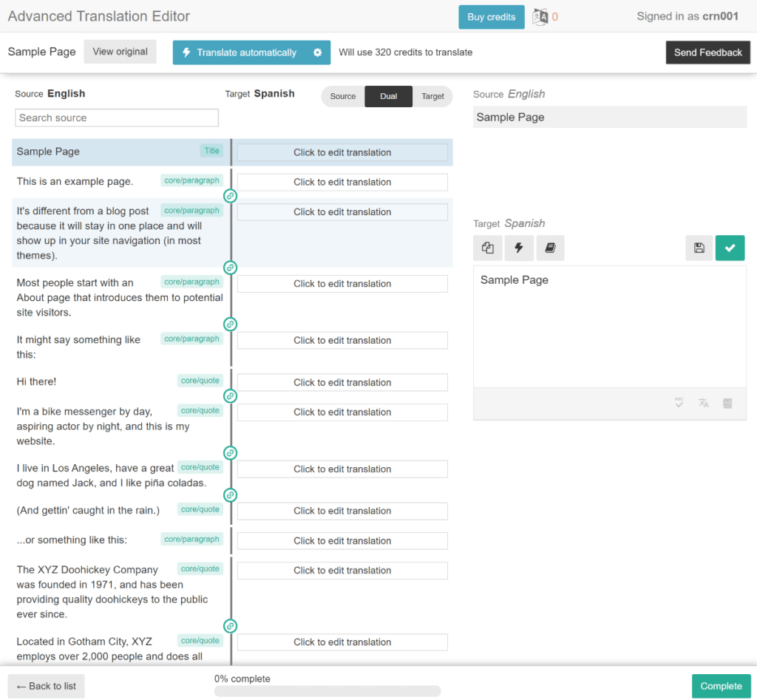Click the language translate icon below the editor
The width and height of the screenshot is (757, 700).
pos(703,403)
